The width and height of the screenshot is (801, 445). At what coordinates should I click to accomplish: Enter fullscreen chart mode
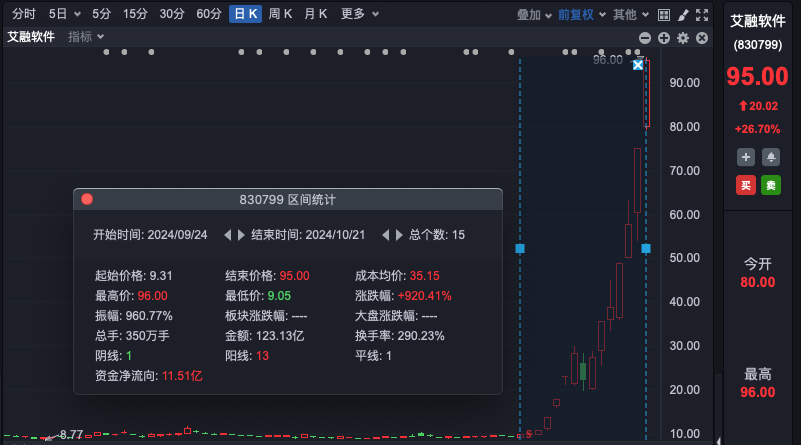pyautogui.click(x=702, y=15)
